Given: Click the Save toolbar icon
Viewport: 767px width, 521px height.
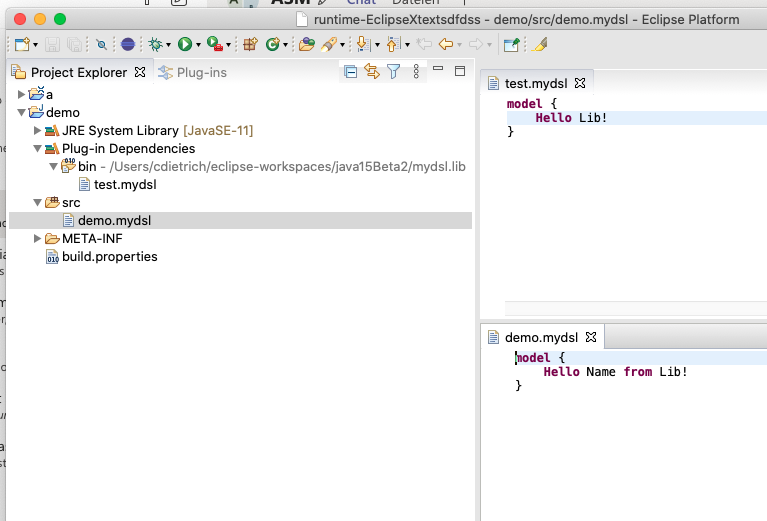Looking at the screenshot, I should [52, 45].
